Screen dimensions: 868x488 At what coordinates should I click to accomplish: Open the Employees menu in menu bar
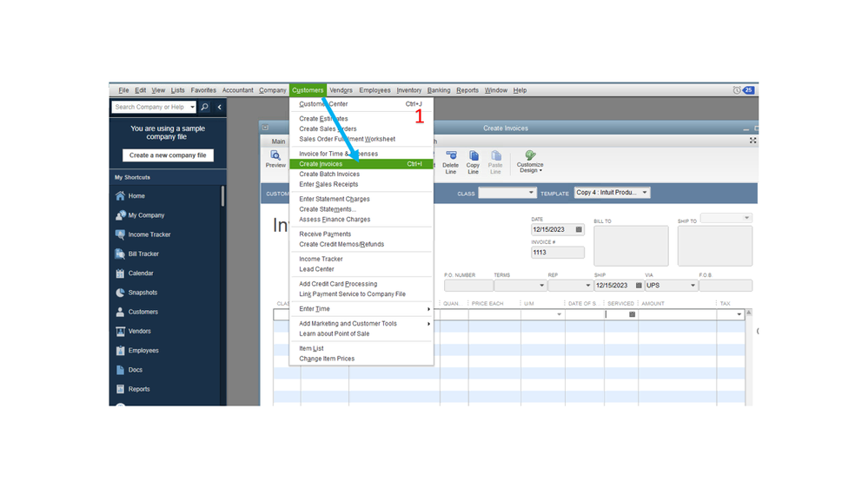click(x=374, y=90)
